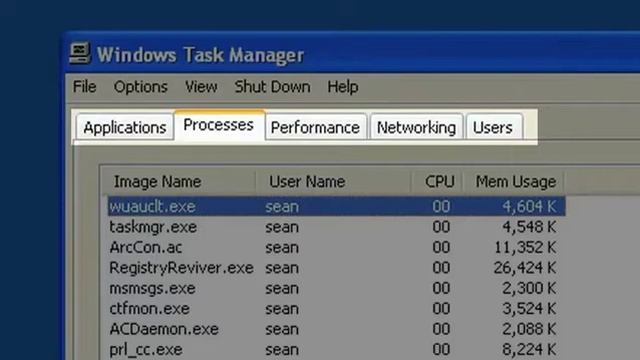
Task: Select the RegistryReviver.exe process
Action: coord(182,268)
